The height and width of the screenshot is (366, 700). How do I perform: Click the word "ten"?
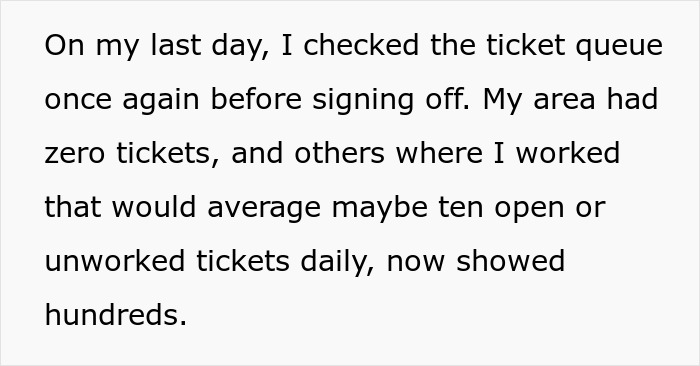point(461,208)
